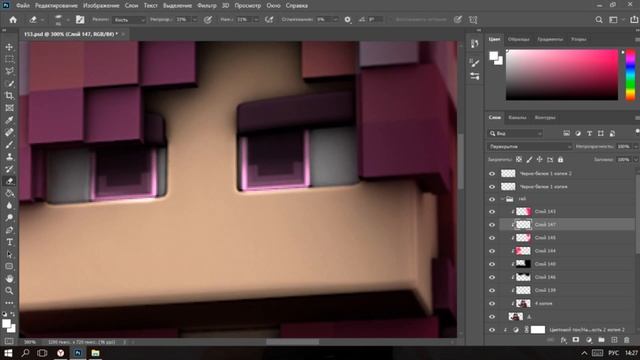Toggle airbrush build-up icon
The width and height of the screenshot is (640, 360).
click(269, 20)
